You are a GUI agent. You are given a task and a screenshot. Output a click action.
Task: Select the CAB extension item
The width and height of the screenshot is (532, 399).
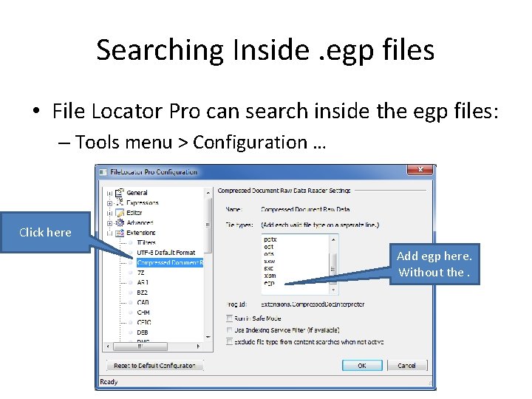[x=143, y=302]
